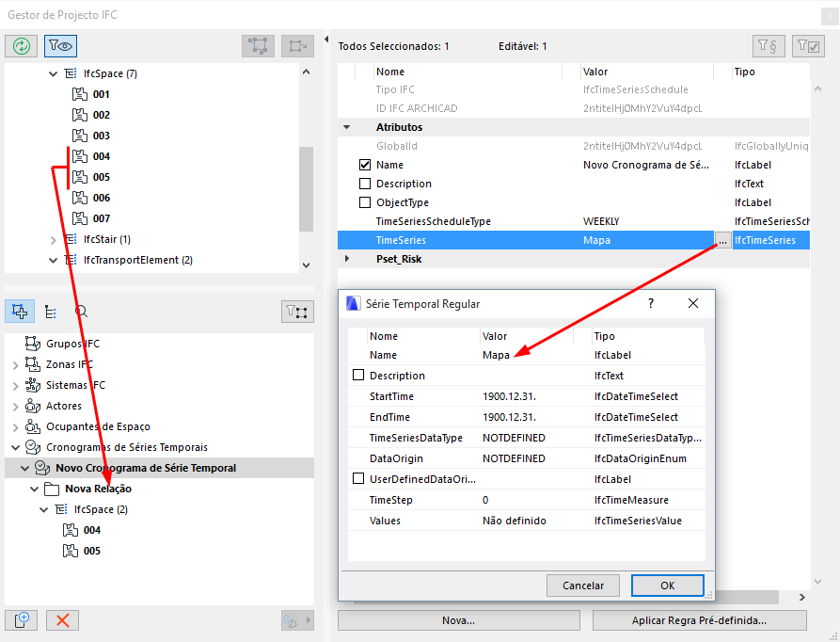The height and width of the screenshot is (642, 840).
Task: Collapse the IfcSpace (7) node
Action: point(53,74)
